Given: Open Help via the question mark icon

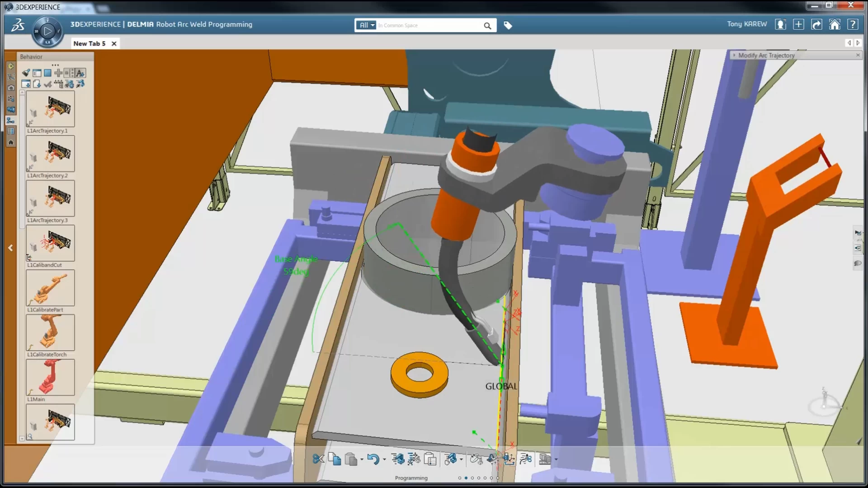Looking at the screenshot, I should (x=854, y=24).
